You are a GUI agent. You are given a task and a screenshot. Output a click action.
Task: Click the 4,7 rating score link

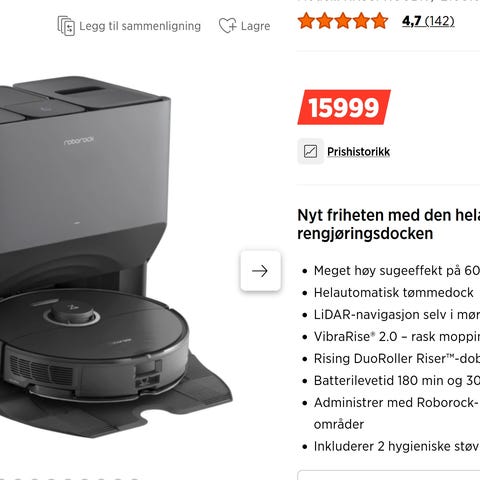(412, 21)
